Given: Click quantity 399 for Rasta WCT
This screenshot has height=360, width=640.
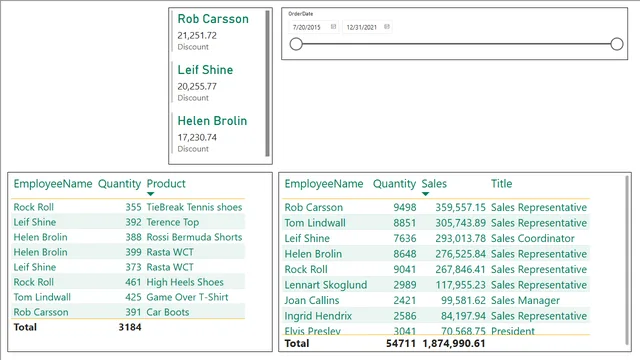Looking at the screenshot, I should click(133, 252).
